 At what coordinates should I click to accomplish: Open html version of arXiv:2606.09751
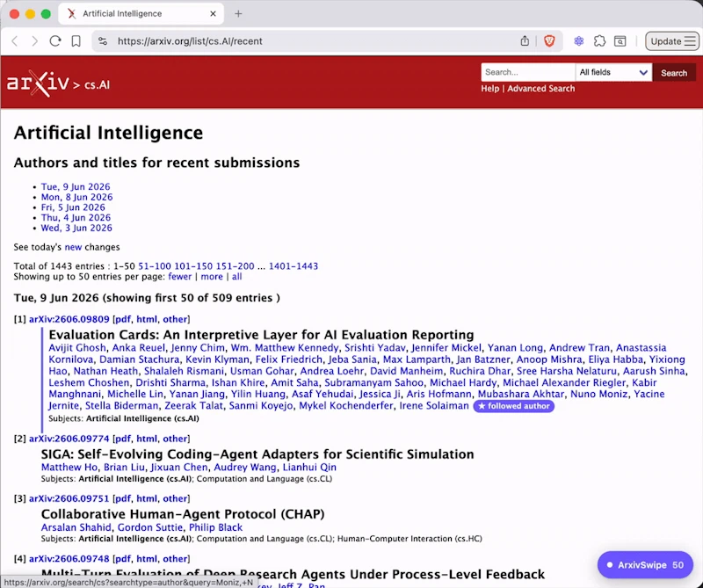(x=147, y=498)
